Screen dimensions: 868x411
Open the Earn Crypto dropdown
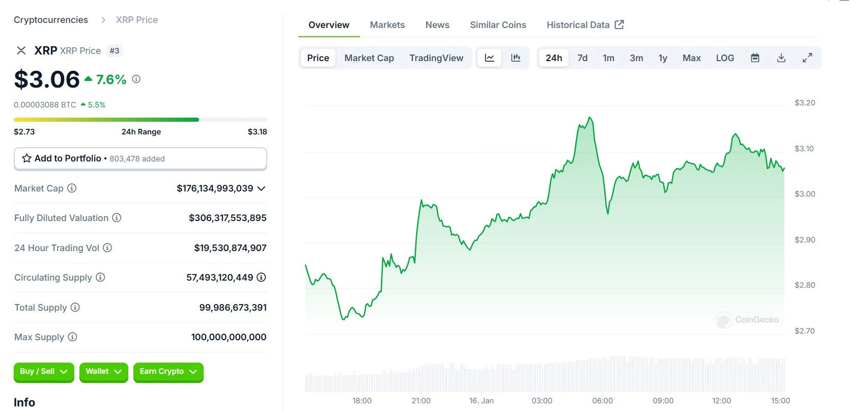tap(169, 372)
